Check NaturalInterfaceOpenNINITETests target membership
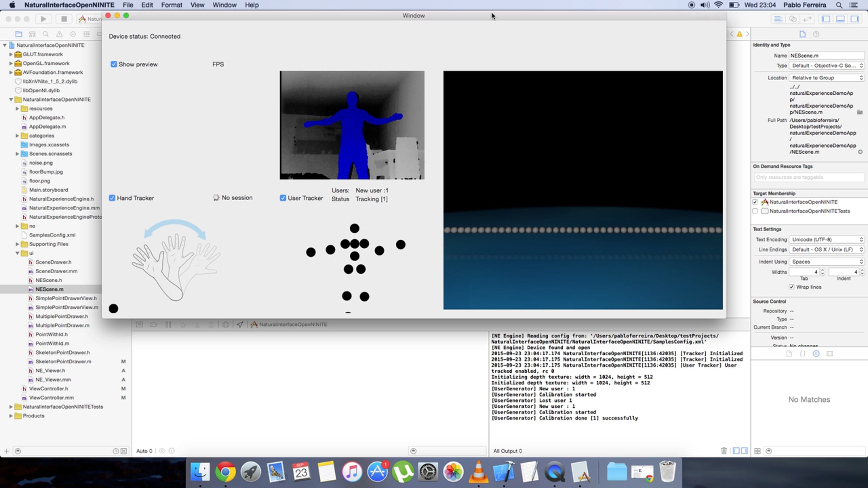The image size is (868, 488). 755,211
